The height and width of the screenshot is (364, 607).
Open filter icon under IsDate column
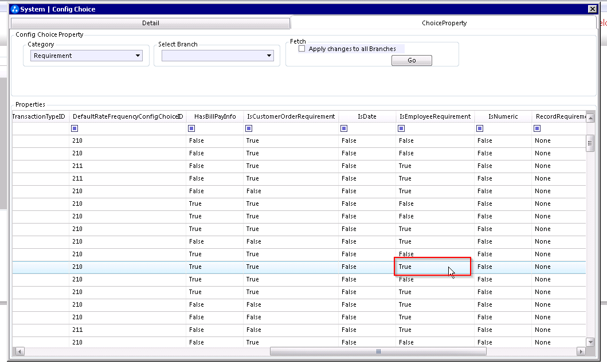pos(344,128)
